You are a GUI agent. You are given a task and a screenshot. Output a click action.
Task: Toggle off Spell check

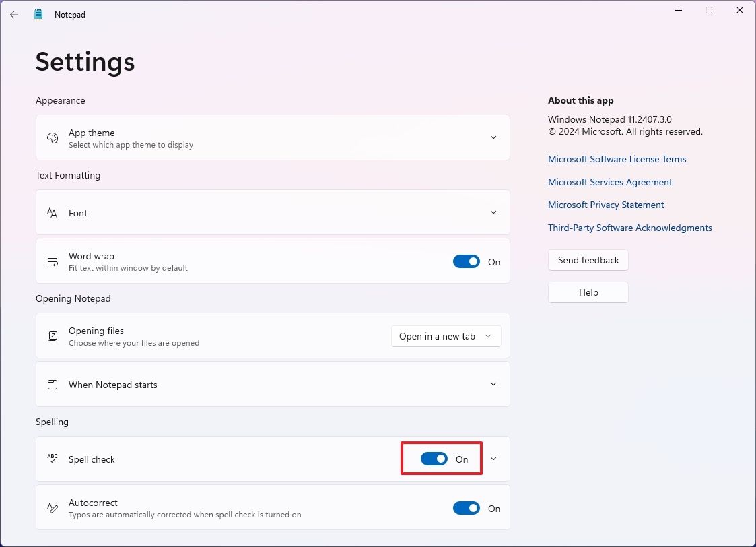(434, 458)
